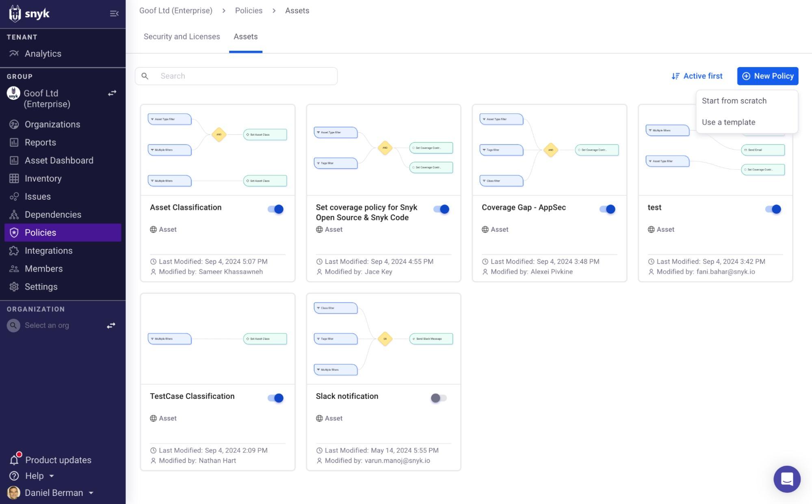Open Slack notification flow diagram thumbnail
Image resolution: width=812 pixels, height=504 pixels.
click(383, 339)
